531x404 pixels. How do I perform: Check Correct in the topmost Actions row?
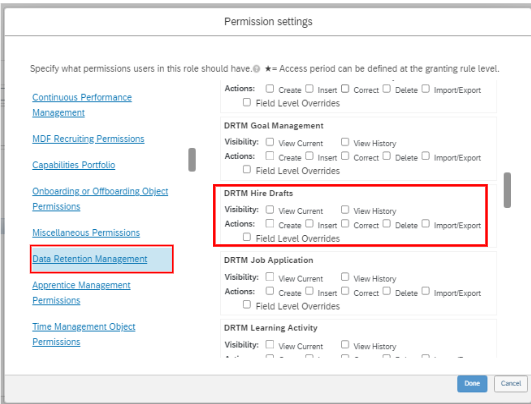(345, 89)
